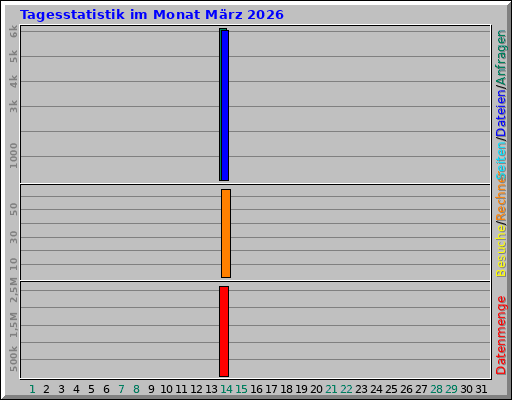The height and width of the screenshot is (400, 512).
Task: Click the 4k axis label
Action: coord(13,81)
